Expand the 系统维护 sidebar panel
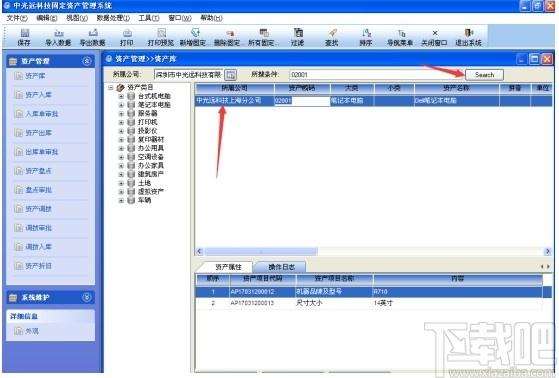This screenshot has width=559, height=378. (x=87, y=297)
